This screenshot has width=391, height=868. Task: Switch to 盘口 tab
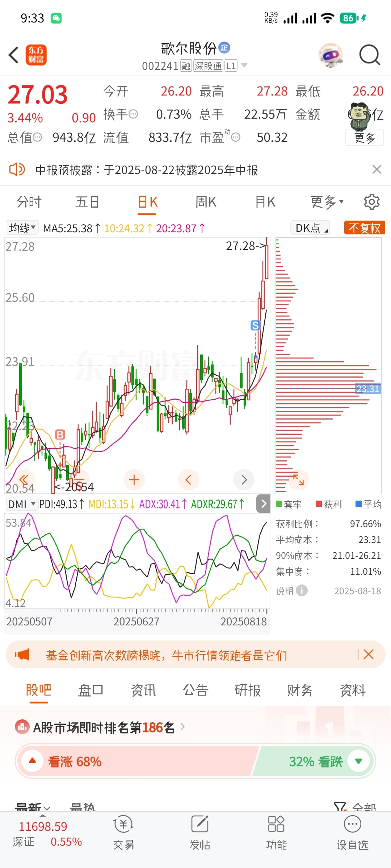(91, 690)
